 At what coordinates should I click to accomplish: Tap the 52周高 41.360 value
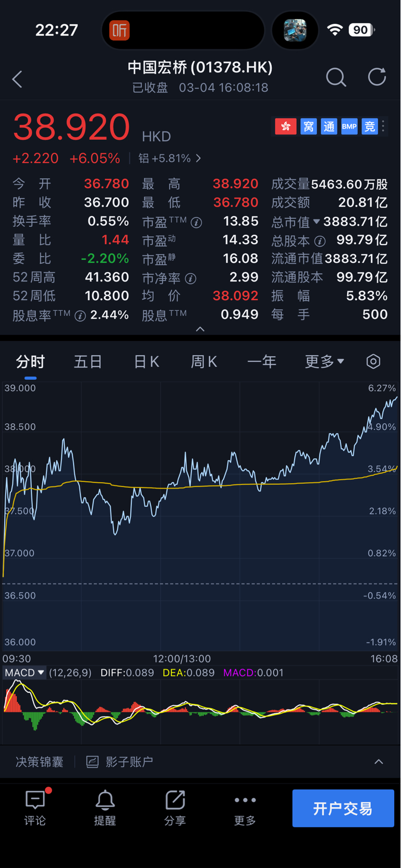[x=107, y=277]
